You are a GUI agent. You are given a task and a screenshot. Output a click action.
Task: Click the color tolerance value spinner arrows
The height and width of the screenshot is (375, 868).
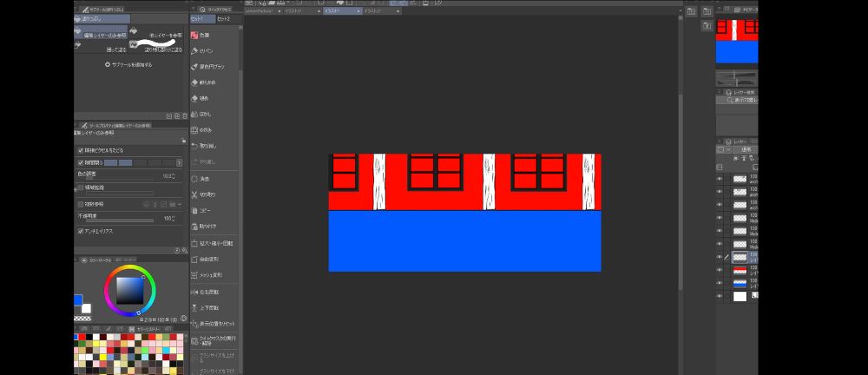(x=174, y=176)
